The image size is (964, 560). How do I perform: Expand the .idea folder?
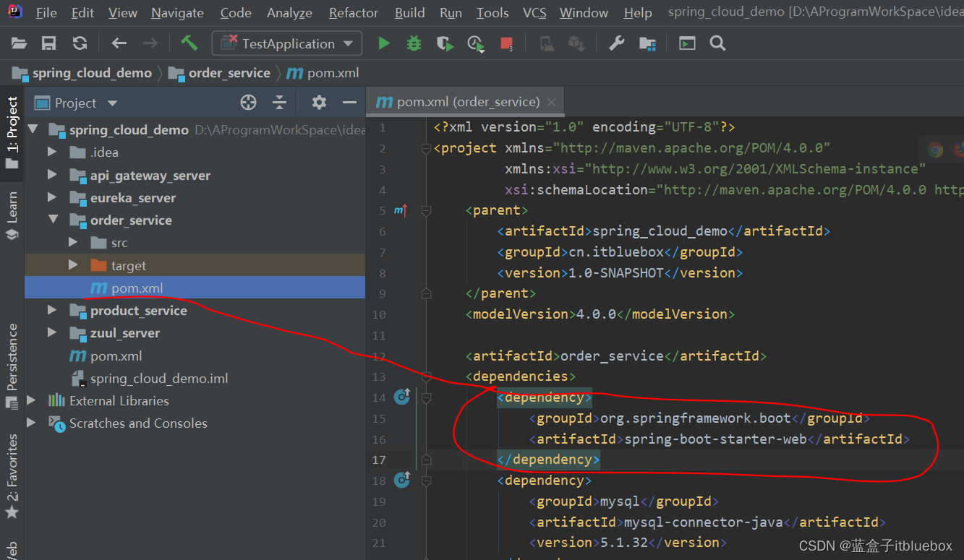(52, 152)
